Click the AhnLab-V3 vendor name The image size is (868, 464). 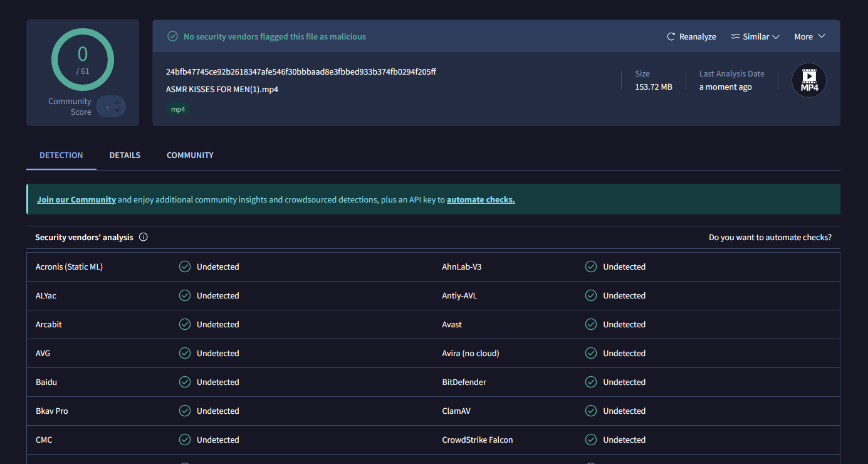462,266
